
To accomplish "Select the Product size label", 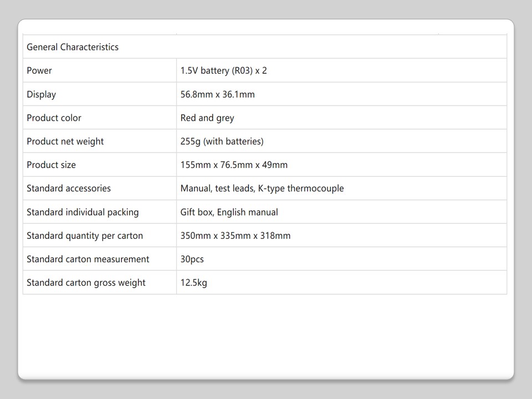I will [52, 165].
